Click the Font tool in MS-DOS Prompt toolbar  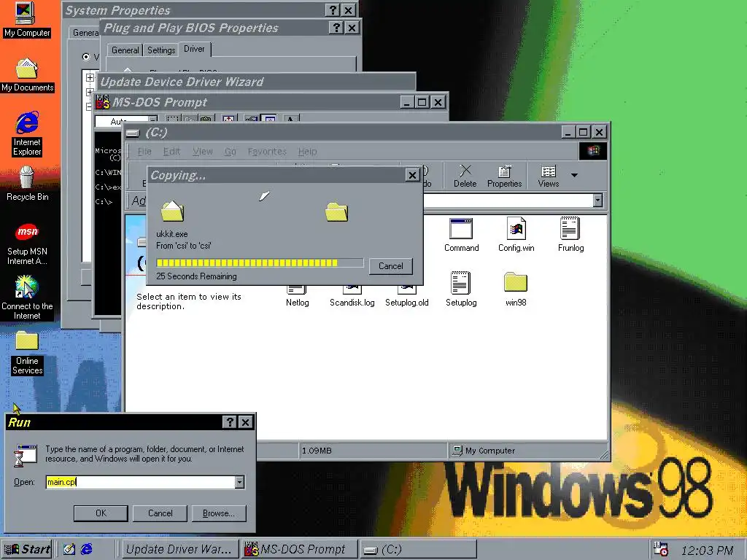pos(290,119)
